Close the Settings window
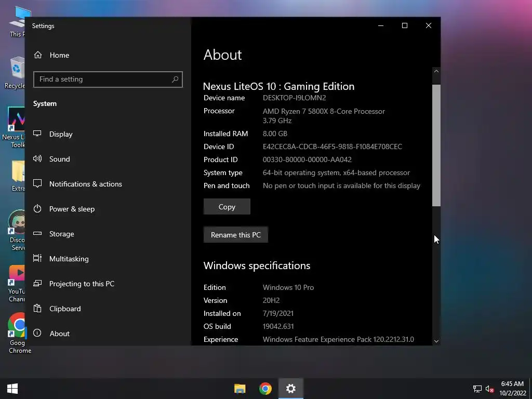 (x=429, y=26)
